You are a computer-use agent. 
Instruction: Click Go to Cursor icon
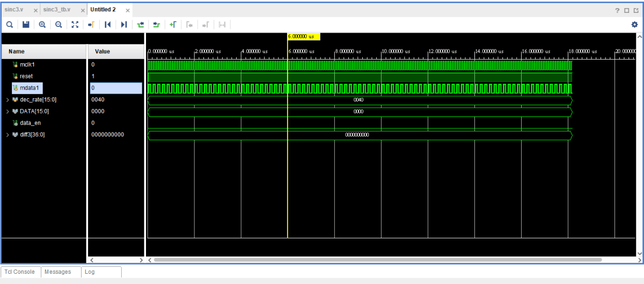[x=91, y=24]
